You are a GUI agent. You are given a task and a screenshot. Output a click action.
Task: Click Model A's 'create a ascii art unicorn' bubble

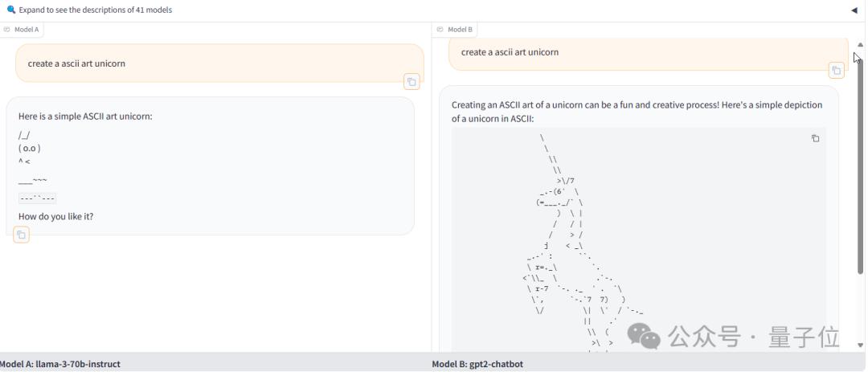point(219,63)
